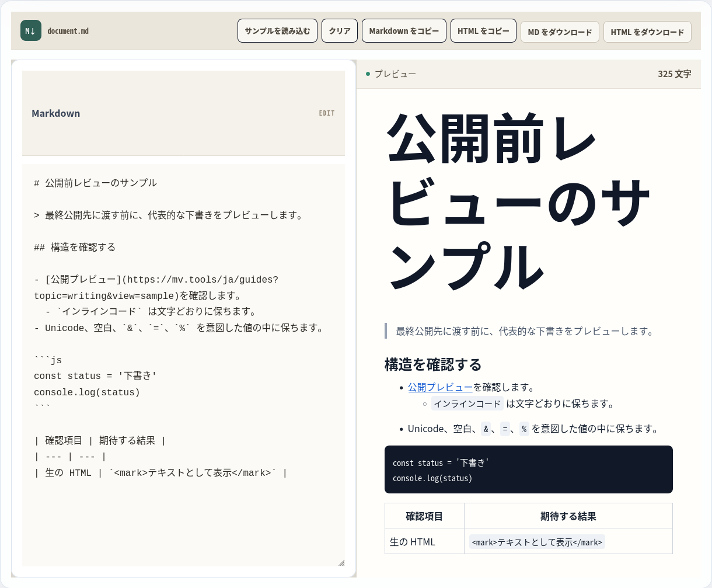
Task: Click the document.md file name
Action: 68,31
